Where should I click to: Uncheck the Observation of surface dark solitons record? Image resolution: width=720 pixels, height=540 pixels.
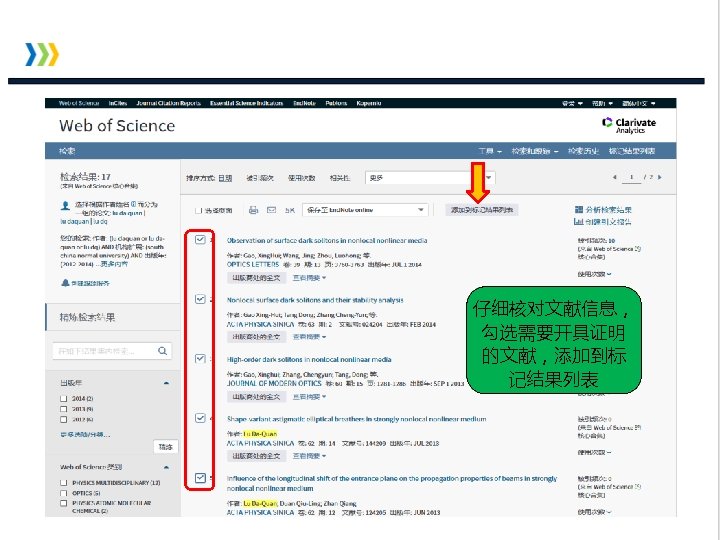[x=200, y=239]
